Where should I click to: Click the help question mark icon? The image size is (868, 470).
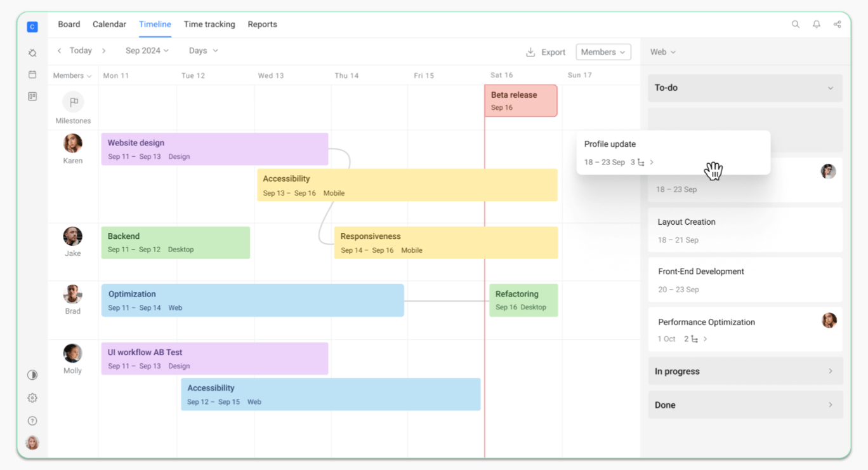pos(32,420)
